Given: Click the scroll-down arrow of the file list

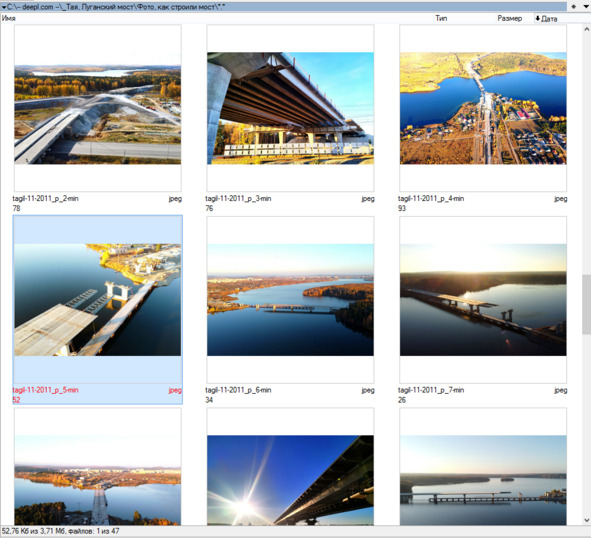Looking at the screenshot, I should 586,520.
